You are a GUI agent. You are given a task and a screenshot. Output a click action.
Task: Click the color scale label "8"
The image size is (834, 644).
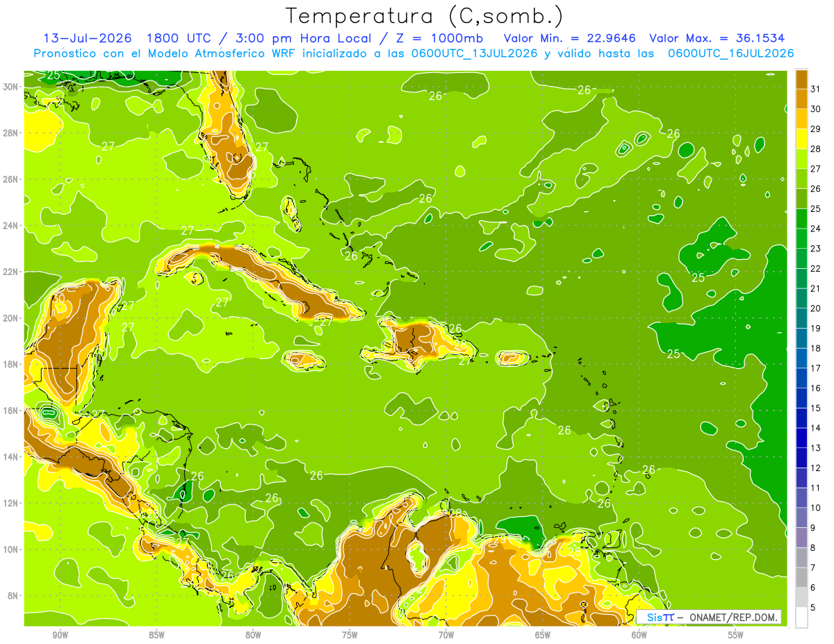click(813, 548)
